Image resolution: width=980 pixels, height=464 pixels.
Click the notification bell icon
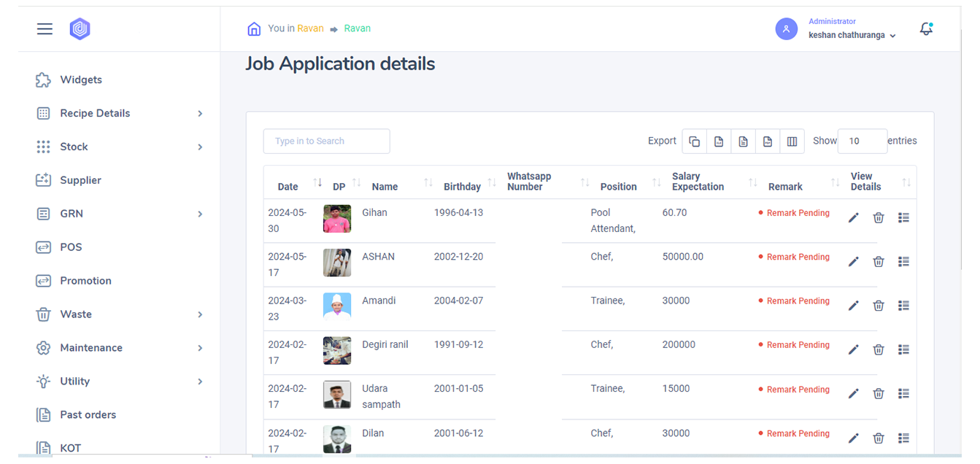(x=926, y=29)
